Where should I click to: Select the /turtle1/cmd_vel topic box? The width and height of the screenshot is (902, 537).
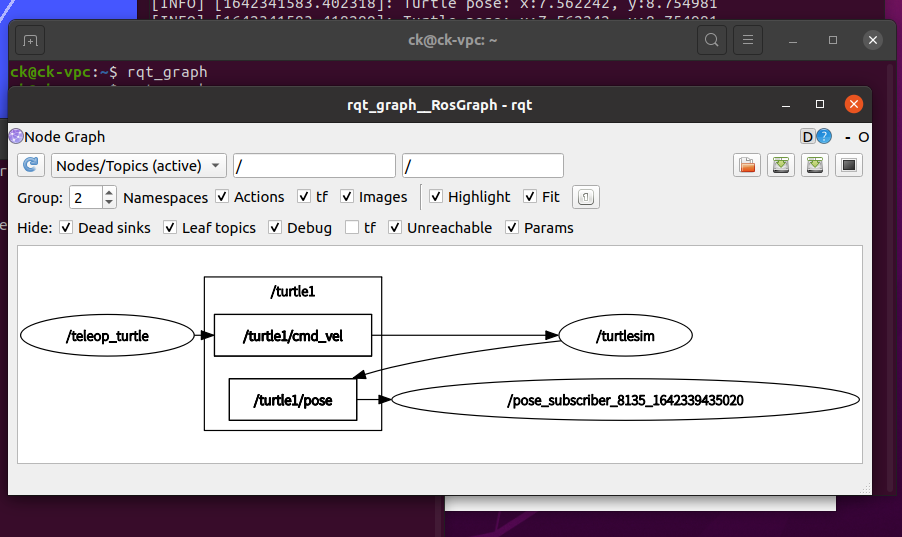293,336
